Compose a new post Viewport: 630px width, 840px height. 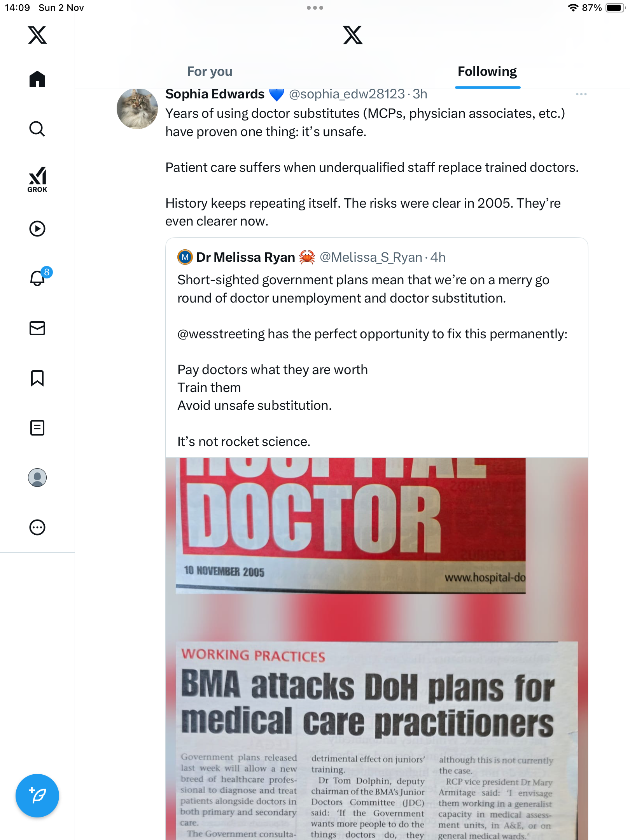[x=37, y=796]
